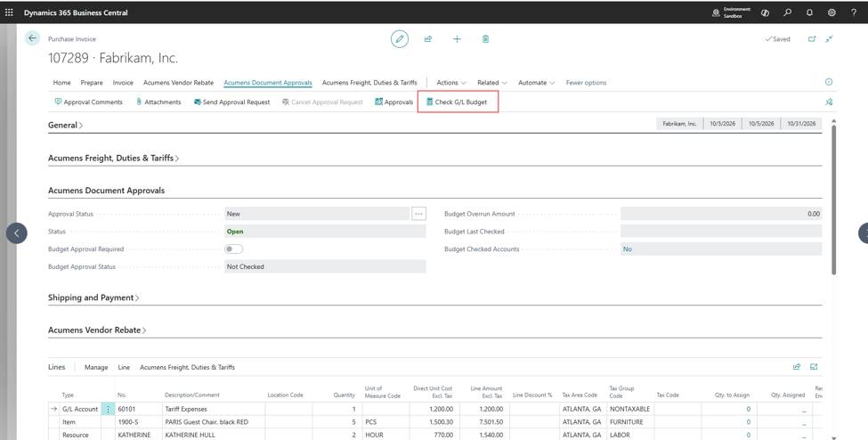
Task: Click Line menu in Lines toolbar
Action: pos(124,367)
